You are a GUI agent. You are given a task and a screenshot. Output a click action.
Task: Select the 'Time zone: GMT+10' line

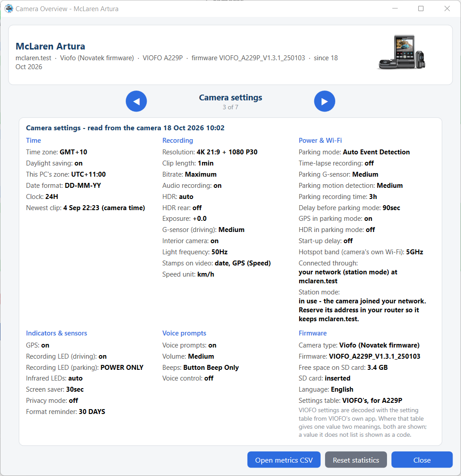tap(57, 152)
